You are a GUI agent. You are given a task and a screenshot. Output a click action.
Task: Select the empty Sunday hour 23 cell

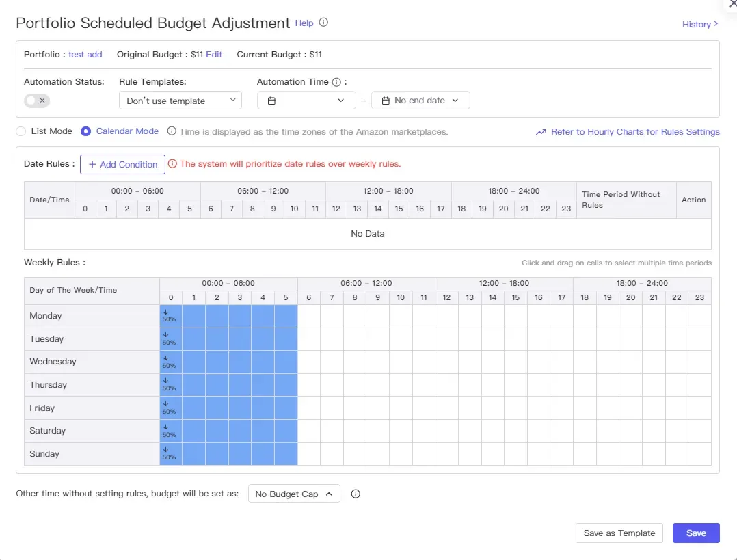point(699,454)
